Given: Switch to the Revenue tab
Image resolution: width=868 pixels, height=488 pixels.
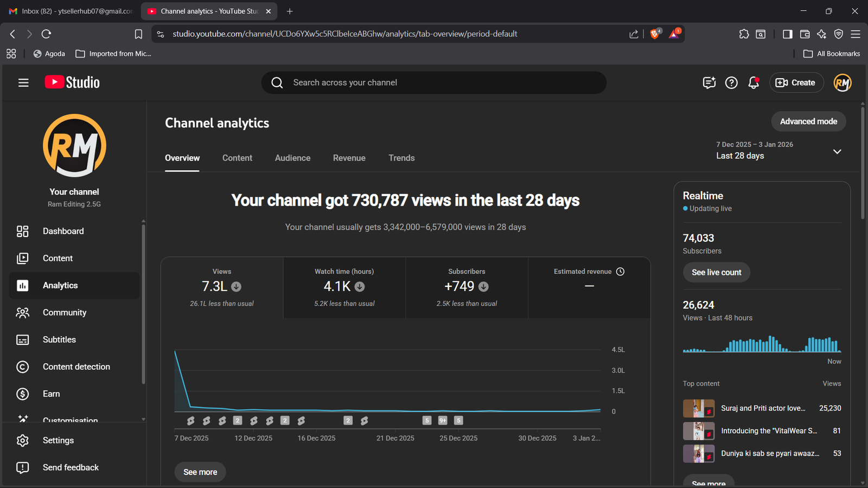Looking at the screenshot, I should pos(349,158).
